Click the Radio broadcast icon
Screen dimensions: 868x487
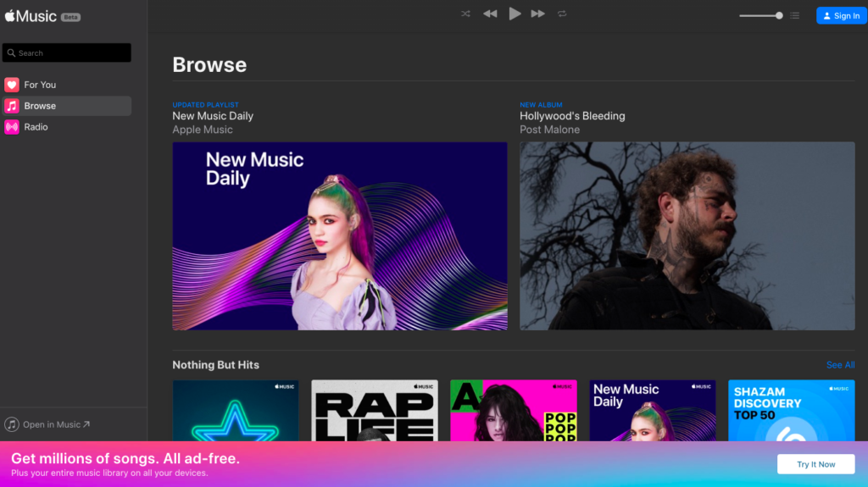(12, 127)
